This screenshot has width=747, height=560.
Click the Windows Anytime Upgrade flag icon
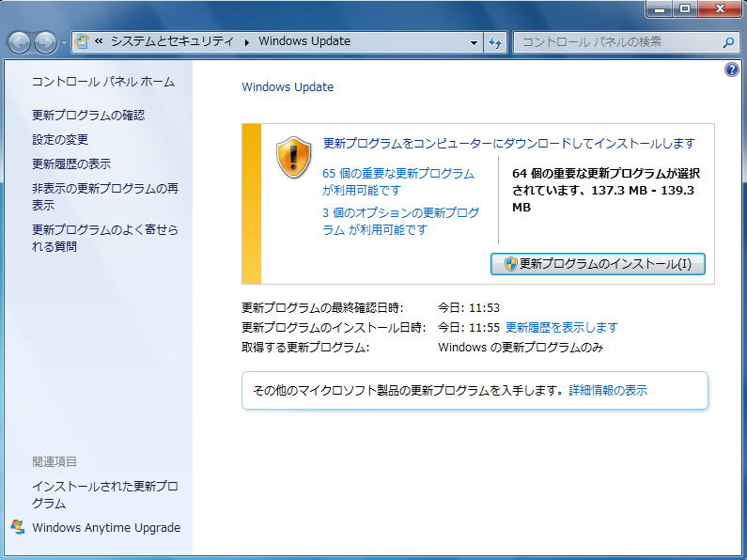point(18,527)
